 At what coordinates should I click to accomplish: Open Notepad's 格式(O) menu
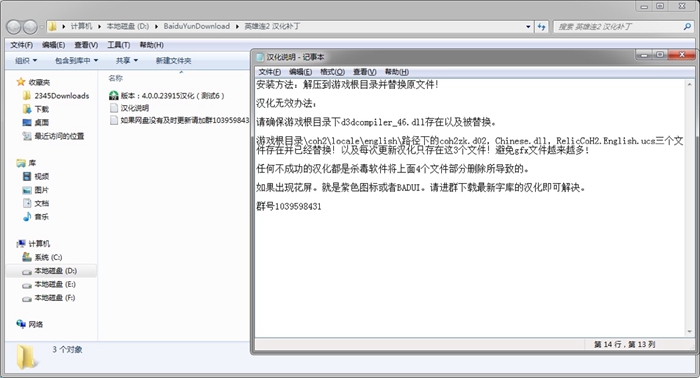click(332, 72)
